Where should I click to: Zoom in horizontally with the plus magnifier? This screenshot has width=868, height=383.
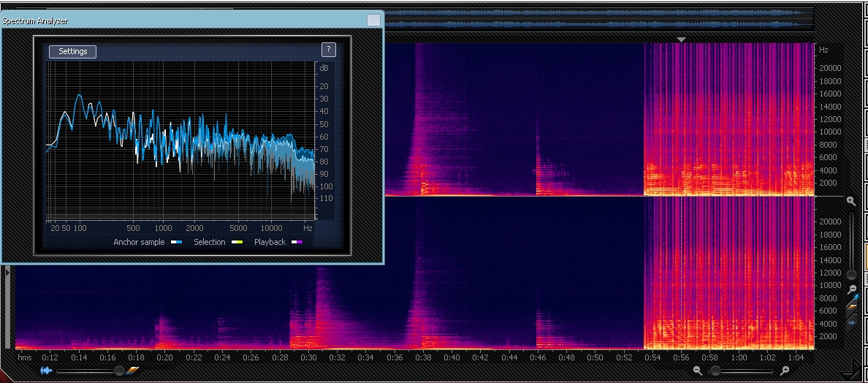point(785,371)
